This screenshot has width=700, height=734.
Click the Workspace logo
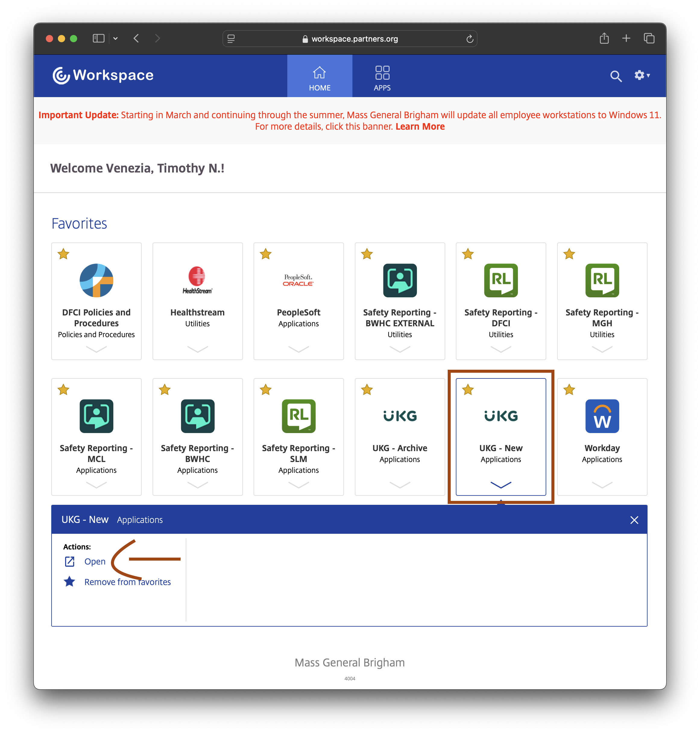103,75
